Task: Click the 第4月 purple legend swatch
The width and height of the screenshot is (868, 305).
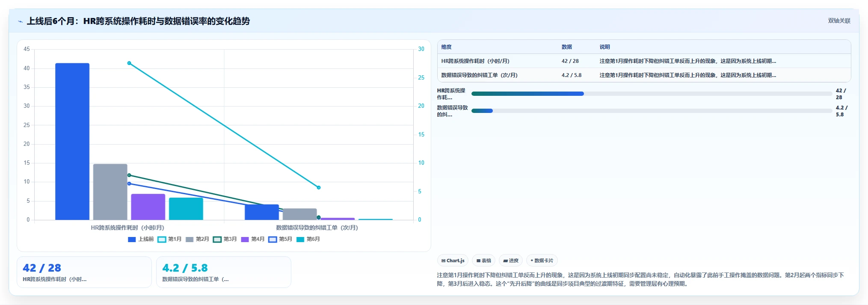Action: click(245, 240)
